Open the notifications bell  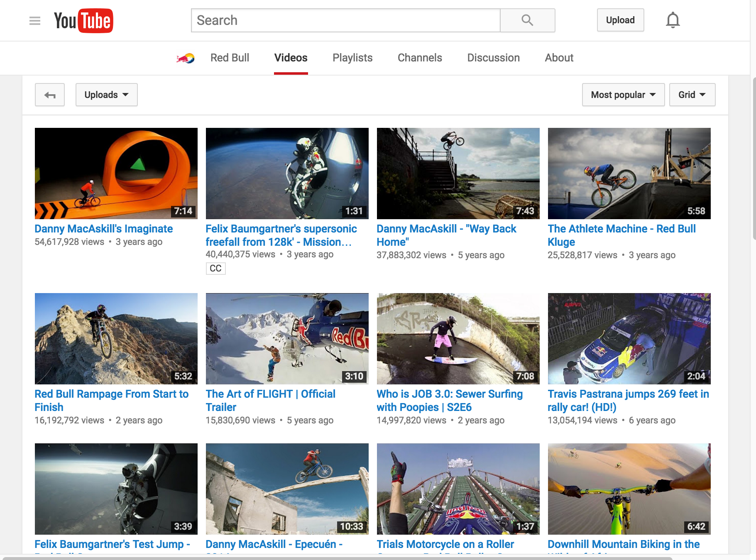(x=673, y=20)
